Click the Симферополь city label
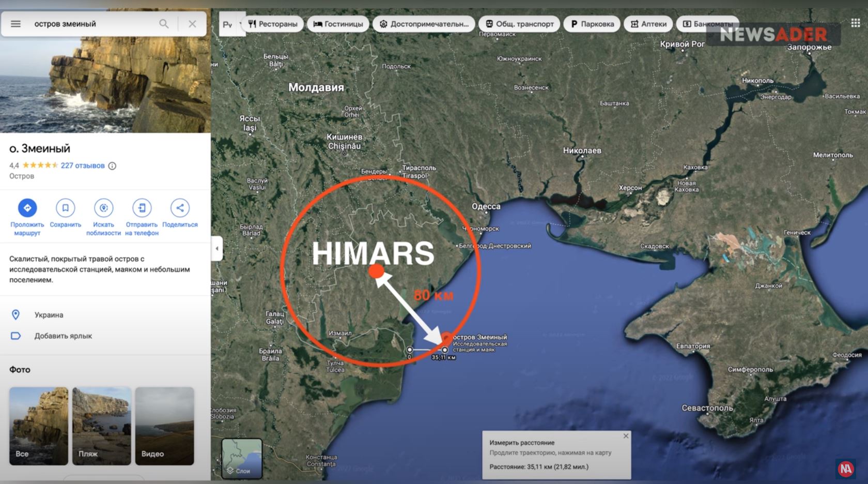 [751, 369]
